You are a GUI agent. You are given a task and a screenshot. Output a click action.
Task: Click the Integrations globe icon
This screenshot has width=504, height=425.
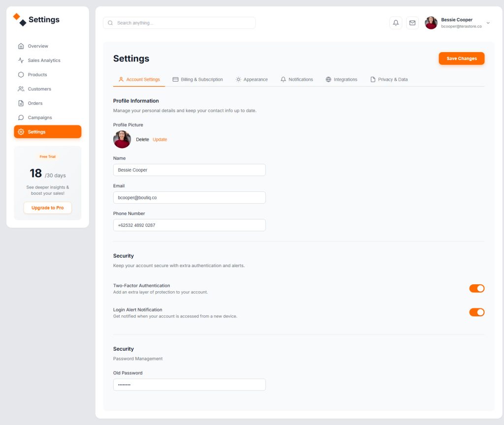328,79
